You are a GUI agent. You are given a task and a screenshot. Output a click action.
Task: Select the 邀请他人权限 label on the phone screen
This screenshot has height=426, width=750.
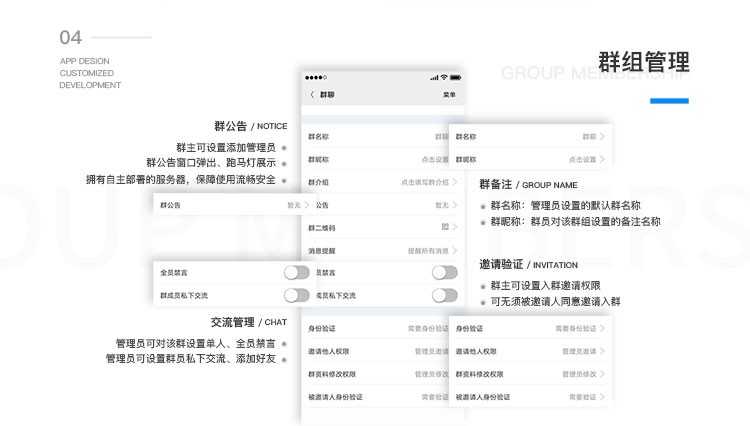329,351
